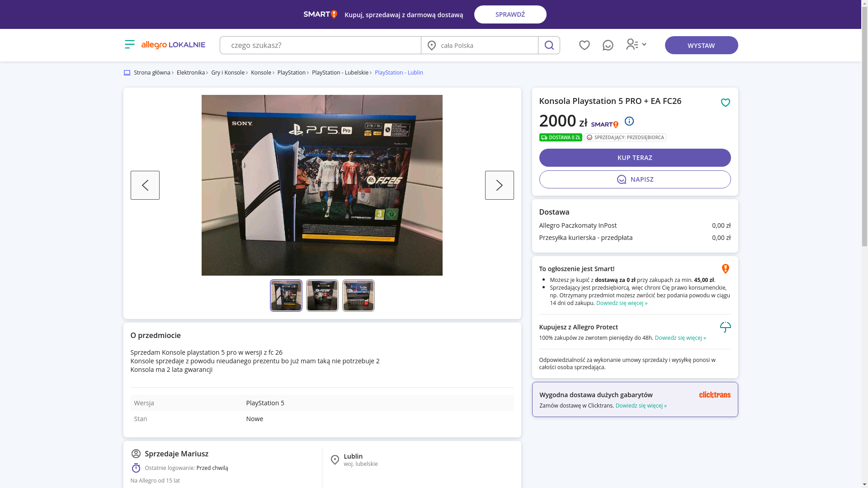
Task: Click Allegro Protect umbrella icon
Action: pos(725,327)
